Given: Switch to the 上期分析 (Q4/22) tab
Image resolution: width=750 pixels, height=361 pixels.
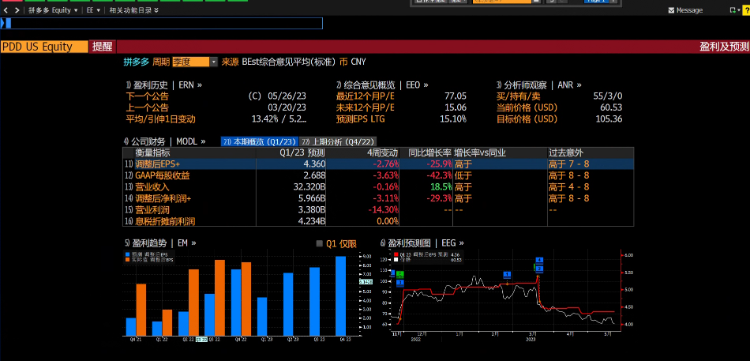Looking at the screenshot, I should pos(338,142).
